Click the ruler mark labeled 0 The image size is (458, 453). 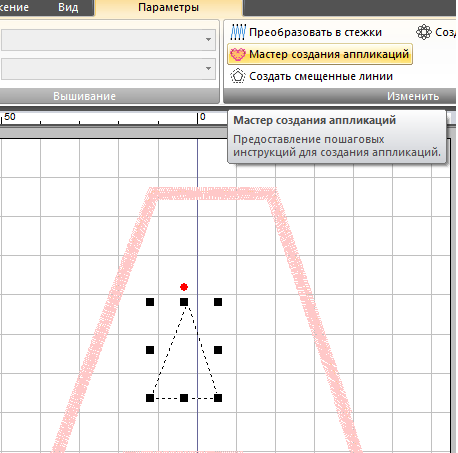[x=202, y=117]
